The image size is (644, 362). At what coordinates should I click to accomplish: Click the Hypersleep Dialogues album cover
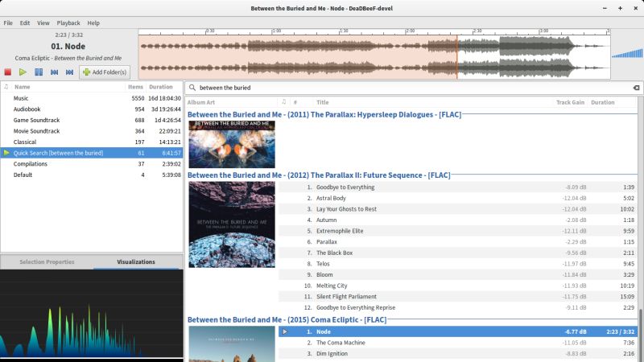click(x=232, y=144)
